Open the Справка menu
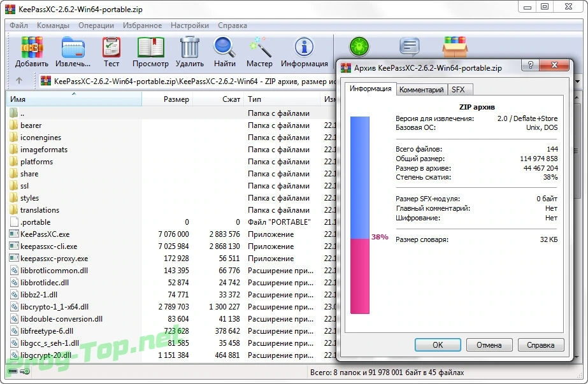The height and width of the screenshot is (384, 588). click(x=232, y=25)
